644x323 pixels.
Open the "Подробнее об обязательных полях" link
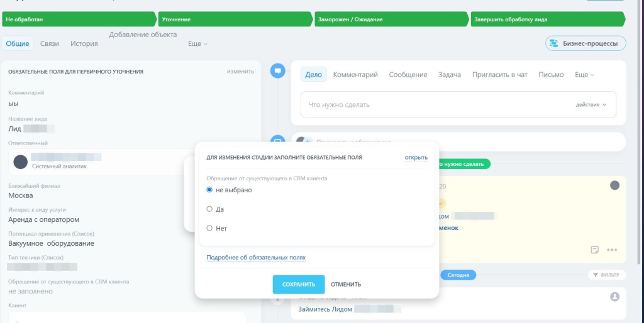pos(256,258)
